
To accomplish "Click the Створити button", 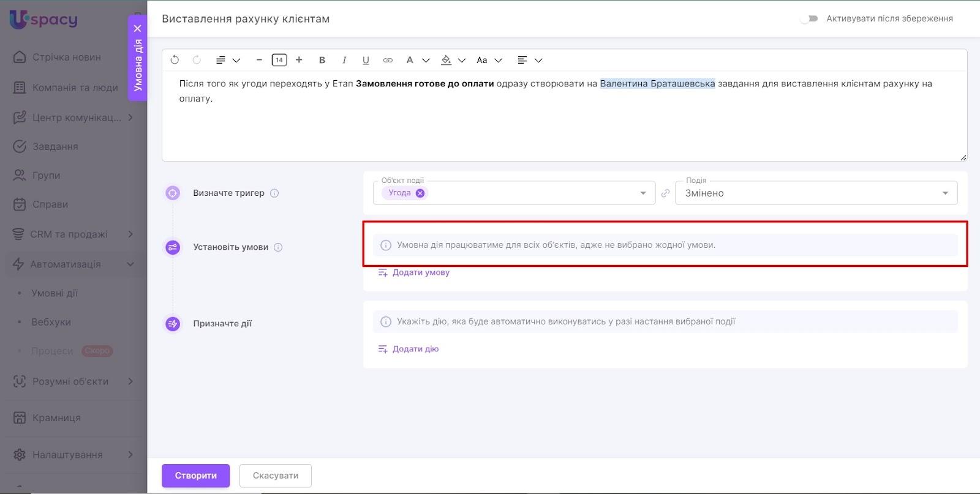I will point(195,476).
